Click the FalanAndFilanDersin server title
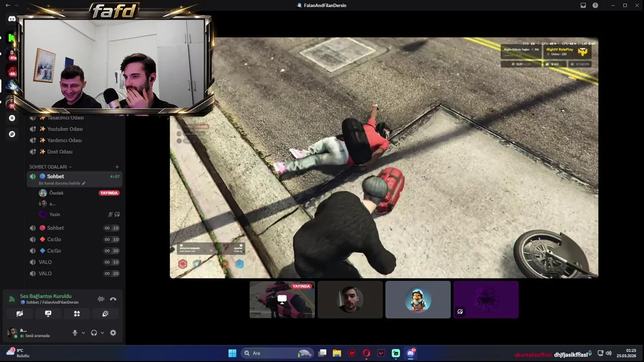This screenshot has width=644, height=362. click(x=325, y=5)
